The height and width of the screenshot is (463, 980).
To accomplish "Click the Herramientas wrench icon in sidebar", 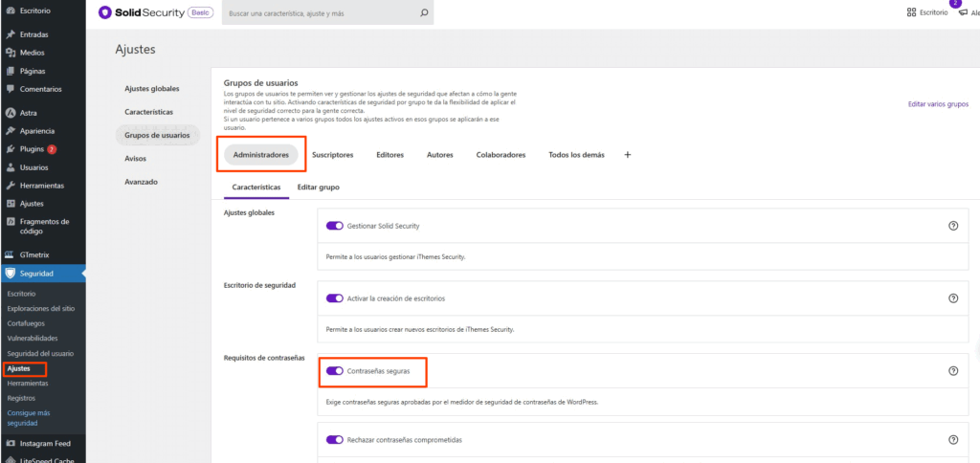I will coord(10,186).
